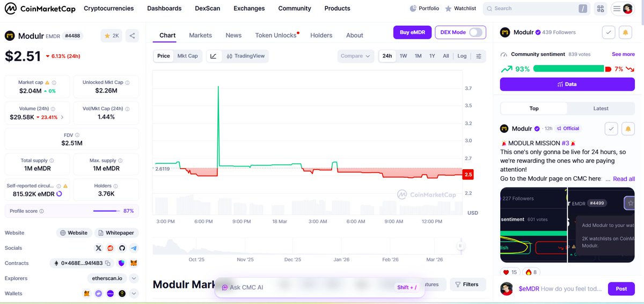
Task: Open the Telegram social link
Action: [134, 248]
